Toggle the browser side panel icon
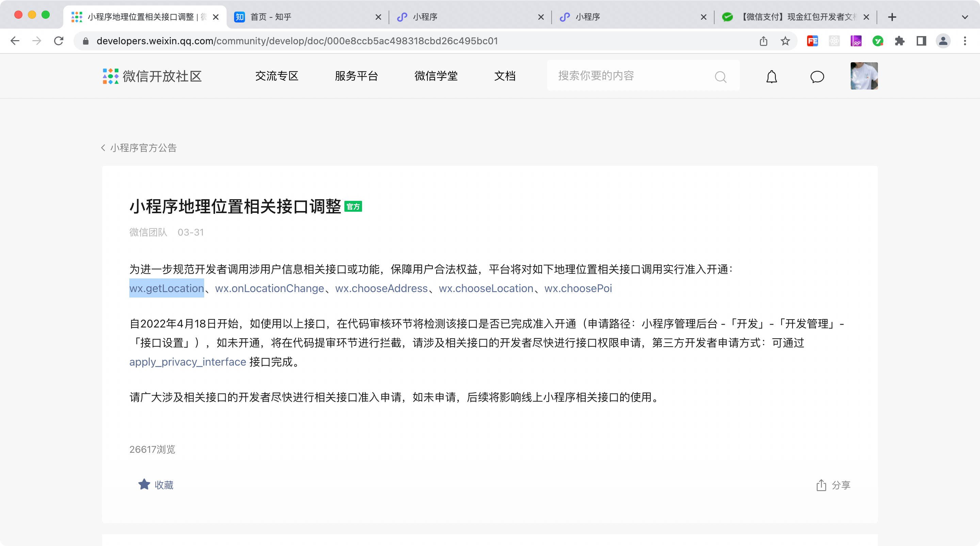980x546 pixels. pyautogui.click(x=921, y=41)
